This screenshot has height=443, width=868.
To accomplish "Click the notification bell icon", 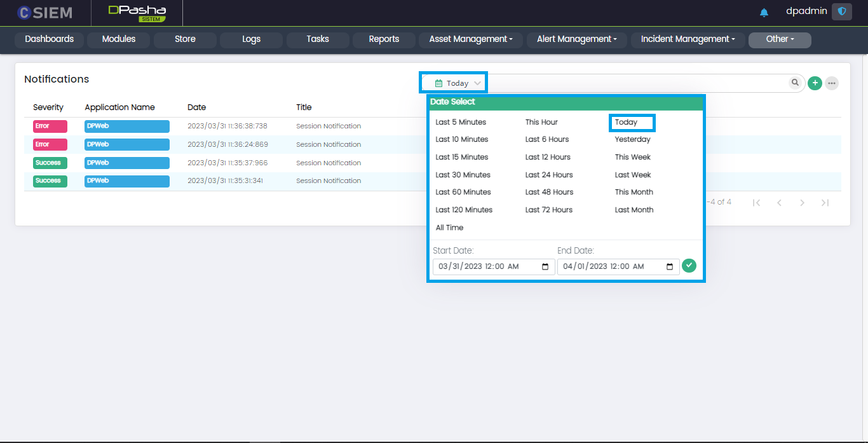I will click(x=764, y=12).
